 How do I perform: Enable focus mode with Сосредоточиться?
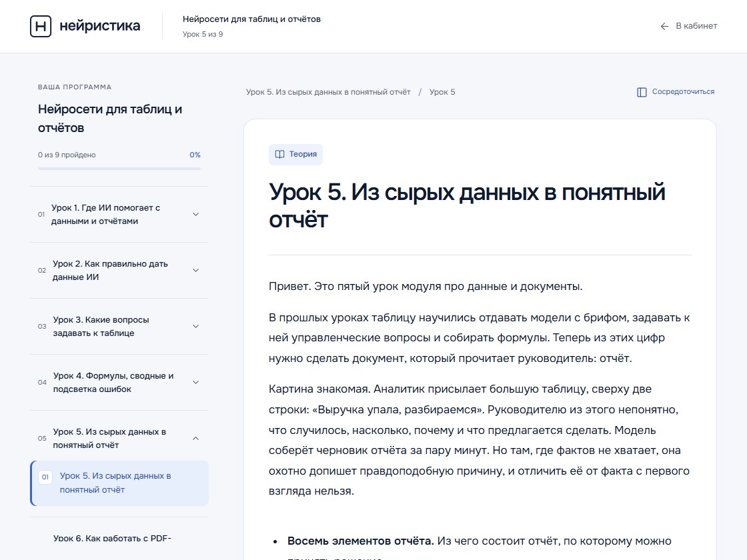pos(676,92)
